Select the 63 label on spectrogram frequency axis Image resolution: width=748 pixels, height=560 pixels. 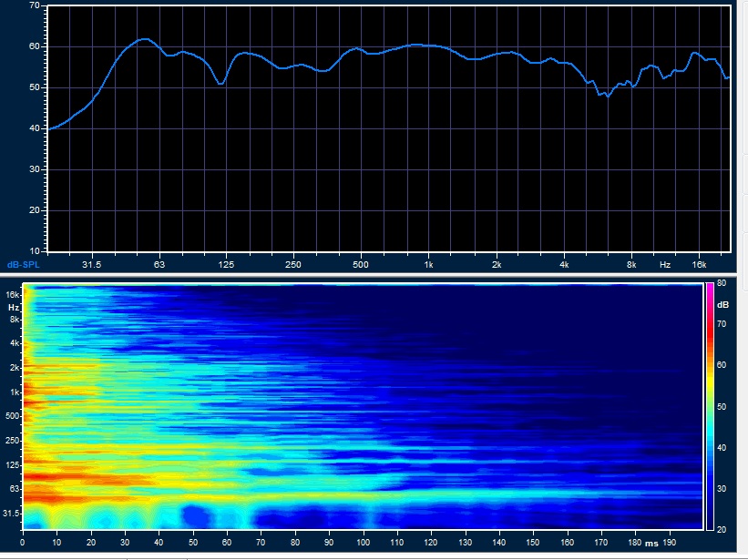click(x=15, y=489)
